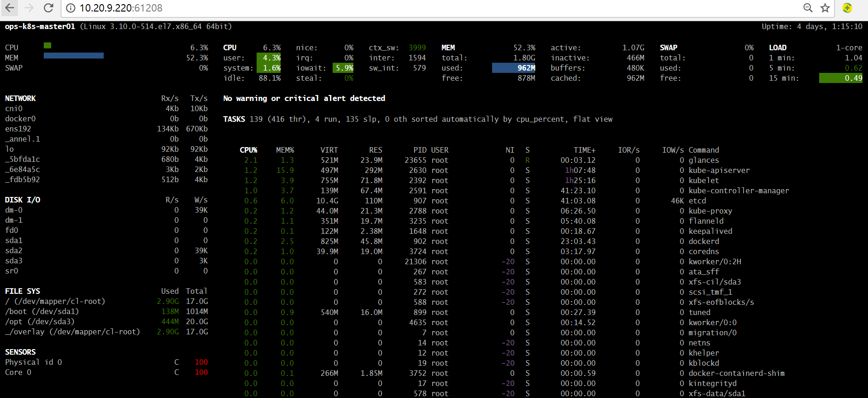Click the 'Core 0' sensor row
Screen dimensions: 868x398
[106, 372]
